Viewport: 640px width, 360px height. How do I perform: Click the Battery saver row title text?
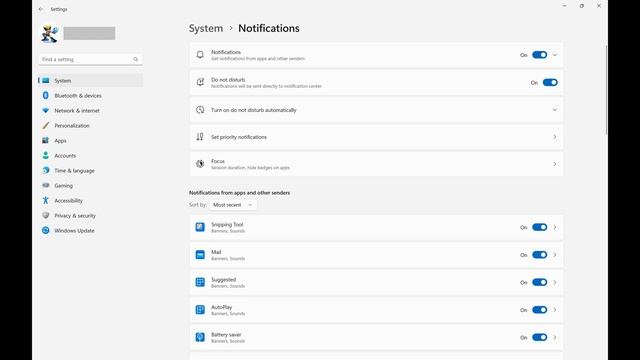(x=226, y=335)
